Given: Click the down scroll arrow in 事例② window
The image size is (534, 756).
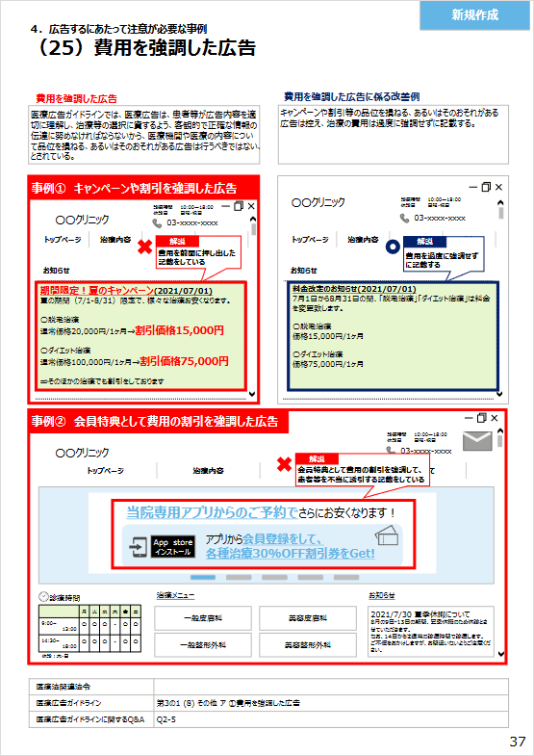Looking at the screenshot, I should tap(500, 654).
